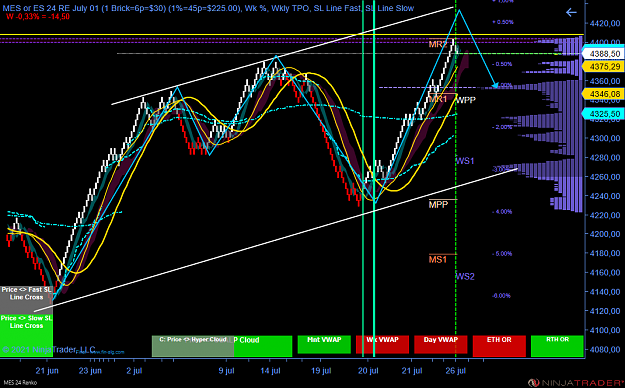
Task: Click the 14 jul date label
Action: point(270,371)
